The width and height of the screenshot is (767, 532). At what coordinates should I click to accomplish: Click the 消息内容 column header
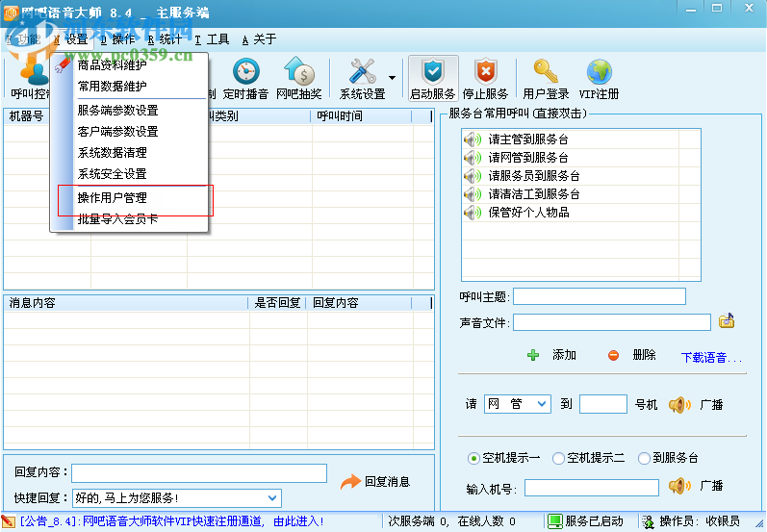[126, 303]
